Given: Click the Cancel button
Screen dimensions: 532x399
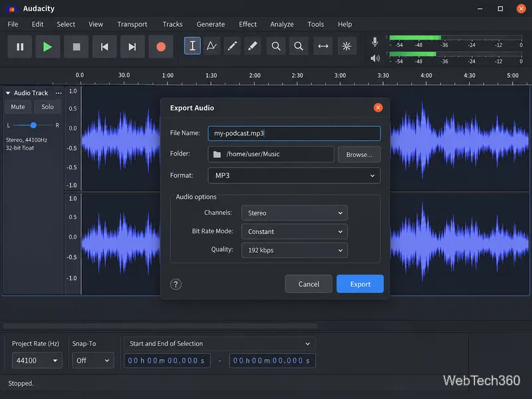Looking at the screenshot, I should pos(309,284).
